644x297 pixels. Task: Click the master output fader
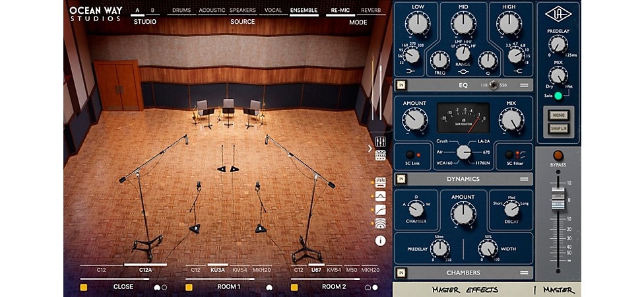(x=558, y=199)
